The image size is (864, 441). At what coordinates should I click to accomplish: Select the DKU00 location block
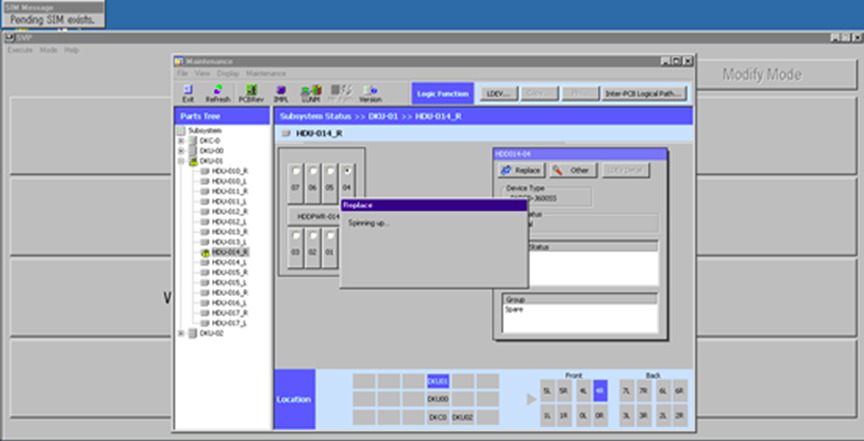pyautogui.click(x=438, y=398)
